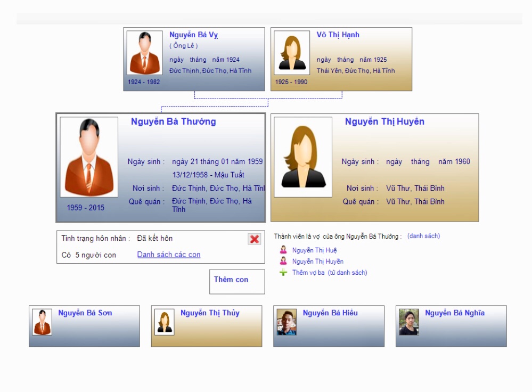Open child Nguyễn Bá Hiếu name link
This screenshot has width=532, height=392.
pos(330,313)
